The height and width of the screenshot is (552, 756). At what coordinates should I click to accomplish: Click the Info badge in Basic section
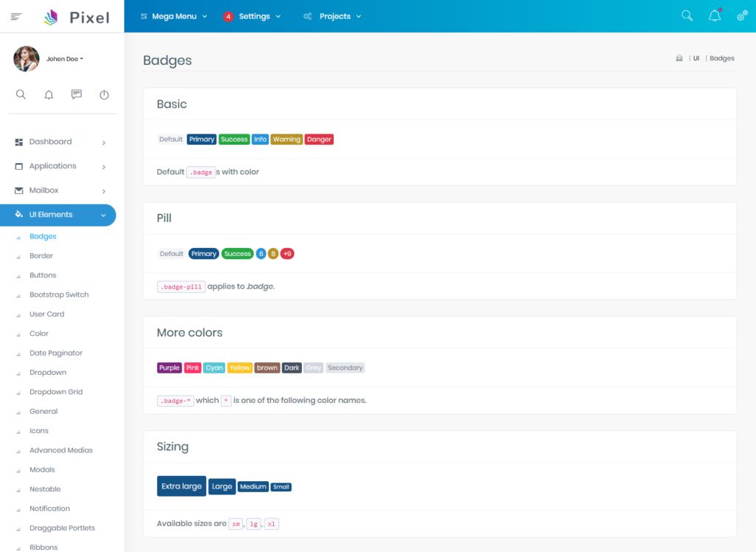click(260, 139)
